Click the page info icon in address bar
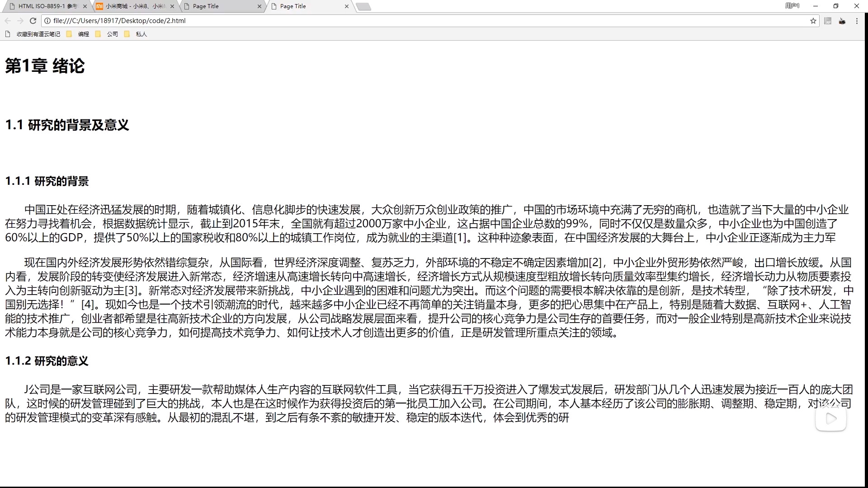Viewport: 868px width, 488px height. click(47, 21)
